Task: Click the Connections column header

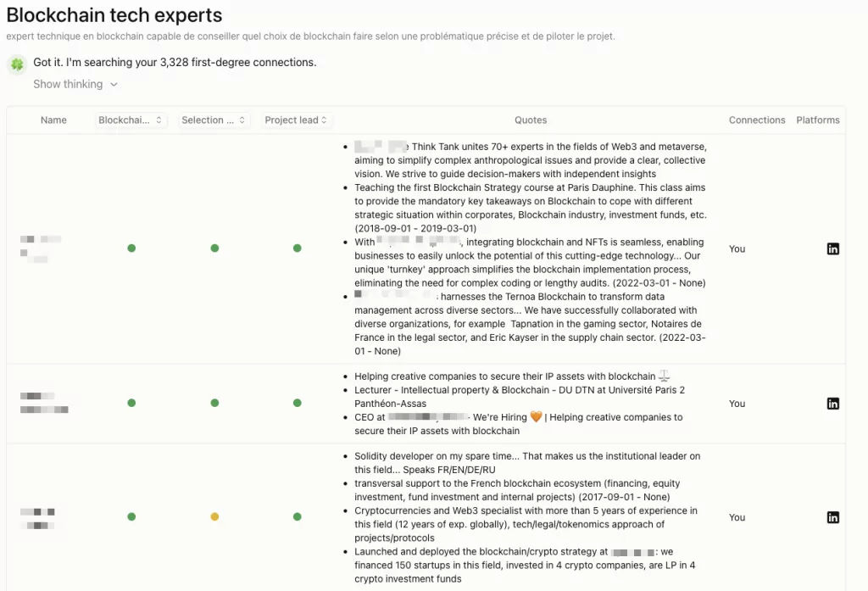Action: click(x=757, y=120)
